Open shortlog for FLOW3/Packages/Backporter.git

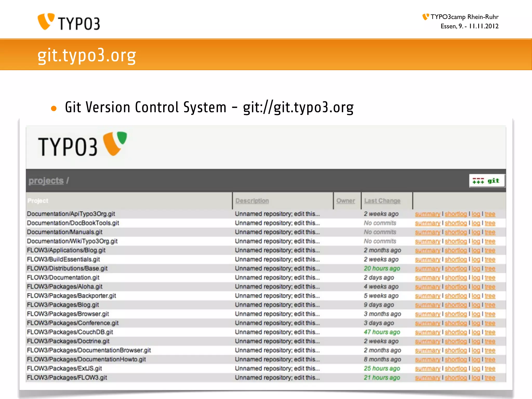click(x=456, y=296)
